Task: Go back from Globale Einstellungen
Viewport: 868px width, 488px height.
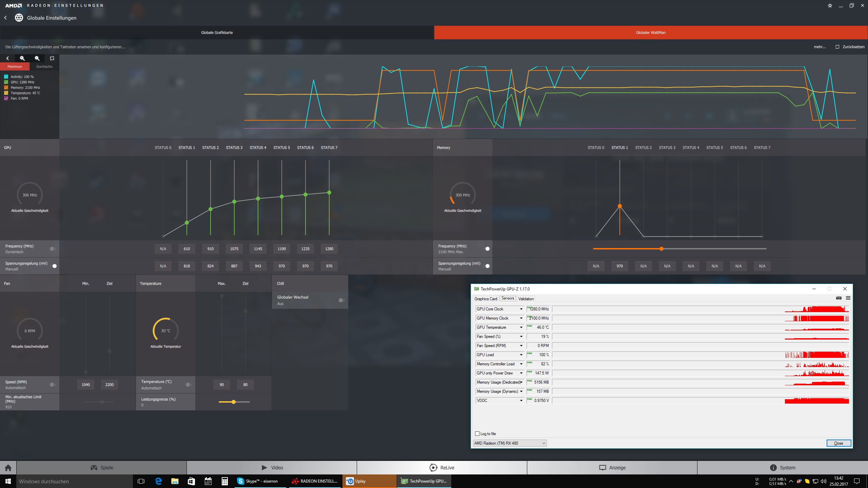Action: 5,18
